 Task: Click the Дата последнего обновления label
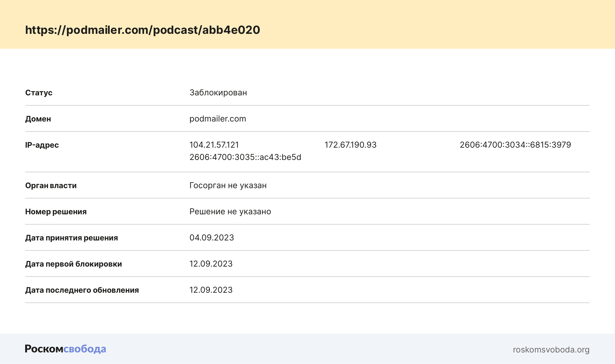[82, 290]
